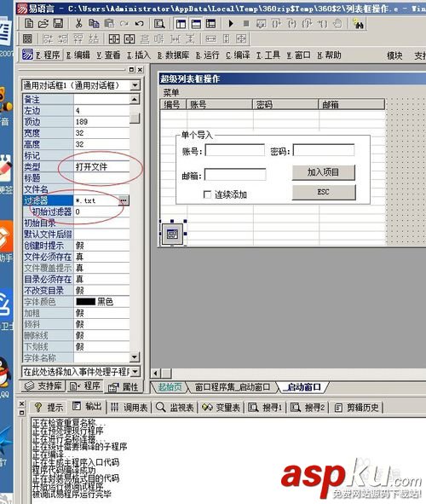Click the center horizontally in window icon
The width and height of the screenshot is (426, 504).
coord(114,39)
